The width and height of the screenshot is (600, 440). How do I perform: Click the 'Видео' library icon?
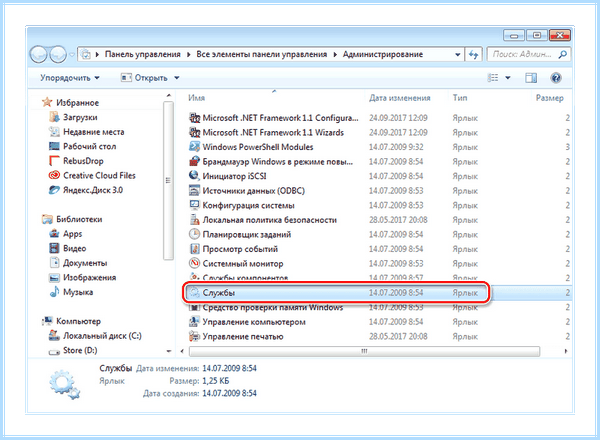54,248
